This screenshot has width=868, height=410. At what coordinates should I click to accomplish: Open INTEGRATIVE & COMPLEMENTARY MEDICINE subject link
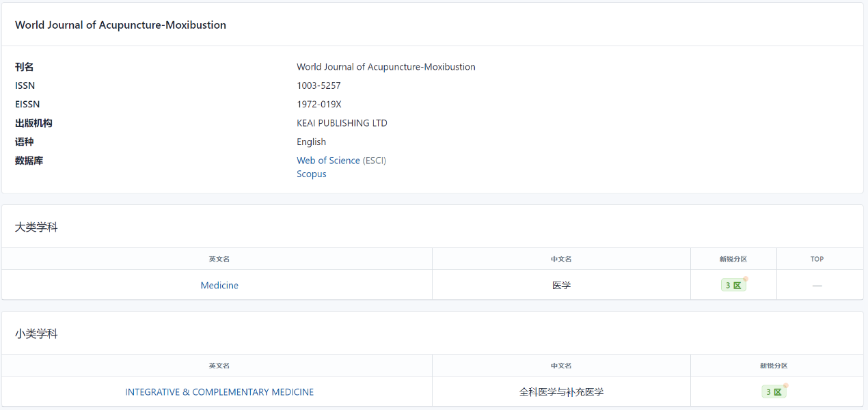[219, 392]
